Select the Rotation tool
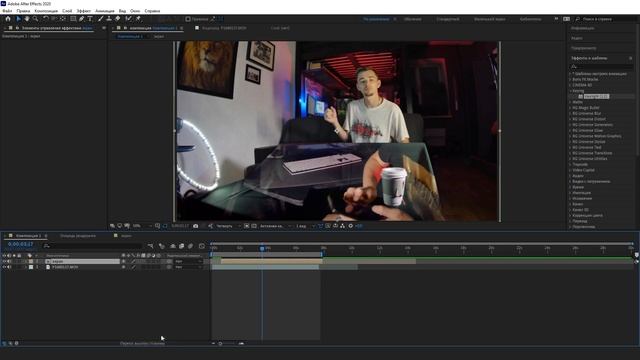Image resolution: width=640 pixels, height=360 pixels. click(x=45, y=19)
